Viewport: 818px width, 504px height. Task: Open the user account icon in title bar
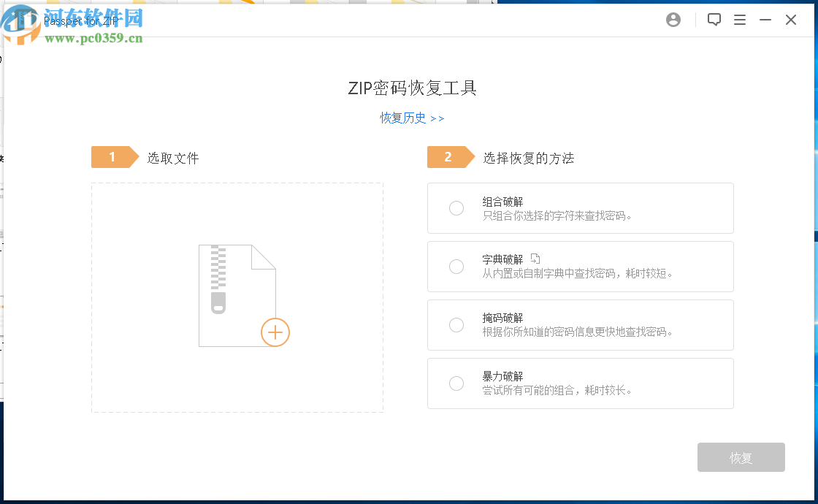tap(673, 20)
